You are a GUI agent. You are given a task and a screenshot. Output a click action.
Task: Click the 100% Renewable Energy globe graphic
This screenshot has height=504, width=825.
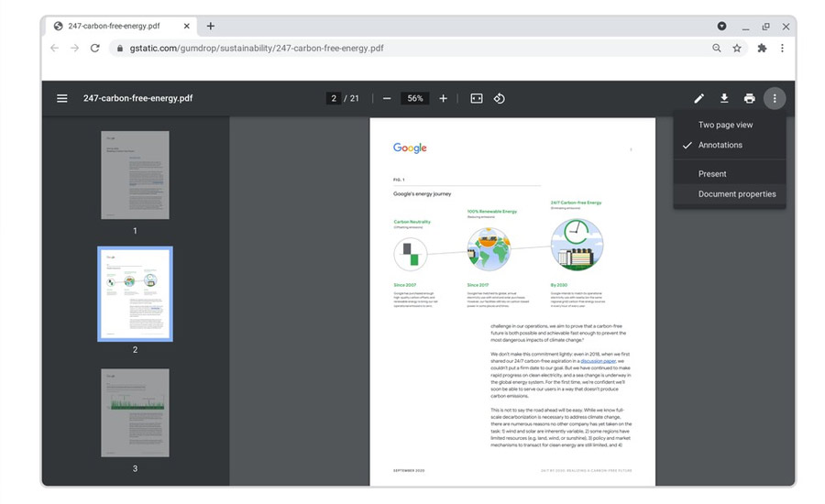(489, 249)
